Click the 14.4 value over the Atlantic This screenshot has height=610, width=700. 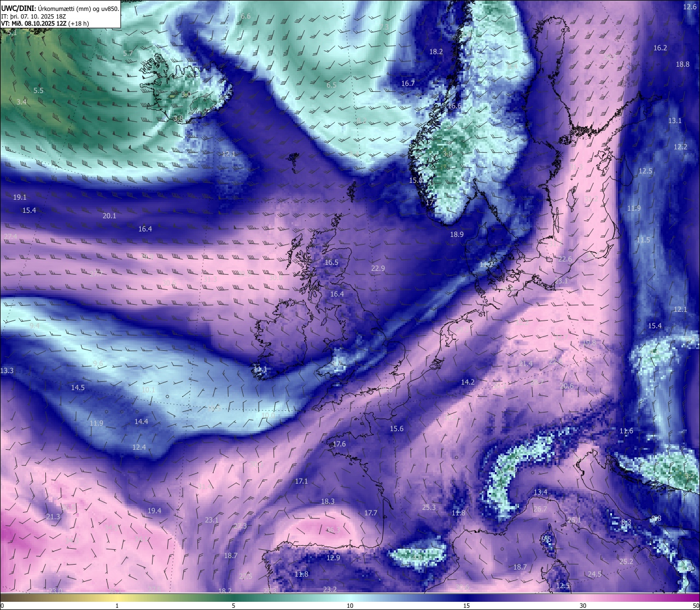coord(141,422)
